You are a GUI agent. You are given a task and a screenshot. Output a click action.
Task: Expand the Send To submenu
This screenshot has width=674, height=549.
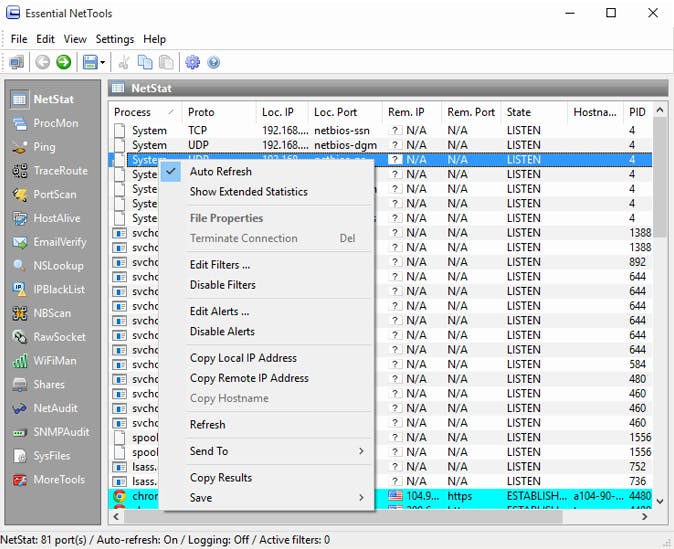[267, 451]
